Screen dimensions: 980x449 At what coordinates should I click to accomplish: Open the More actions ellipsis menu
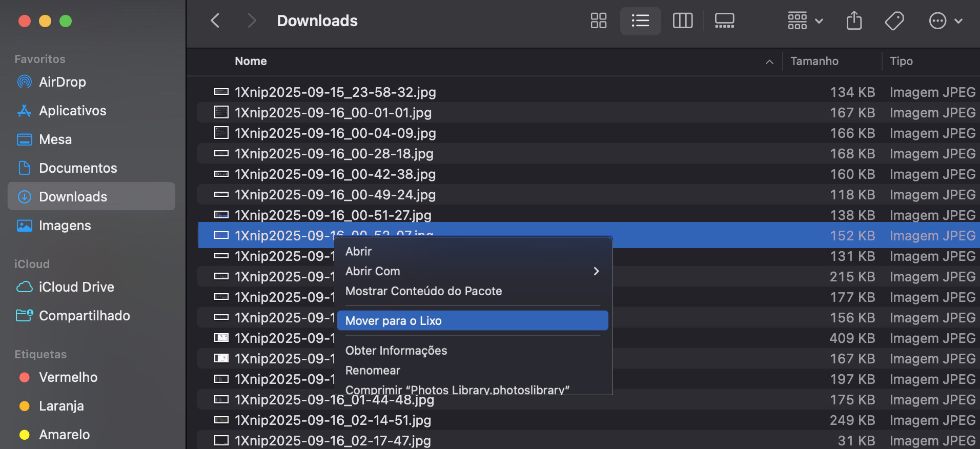click(x=946, y=21)
